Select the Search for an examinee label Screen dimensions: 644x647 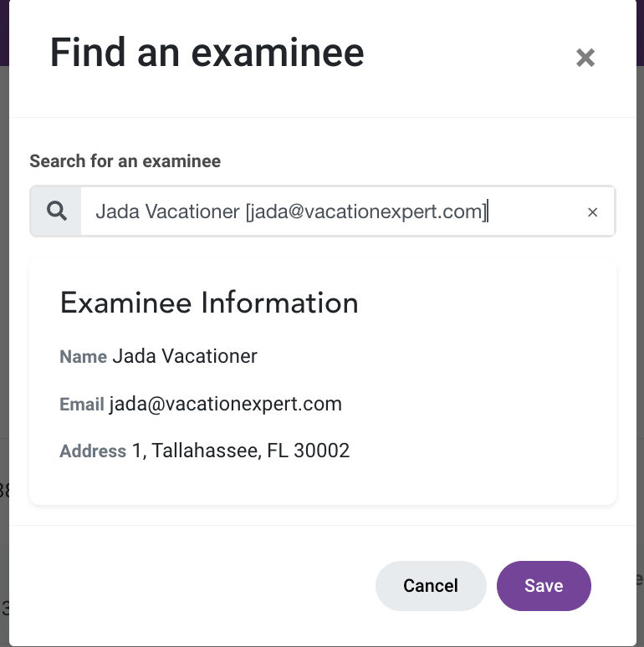[x=125, y=161]
